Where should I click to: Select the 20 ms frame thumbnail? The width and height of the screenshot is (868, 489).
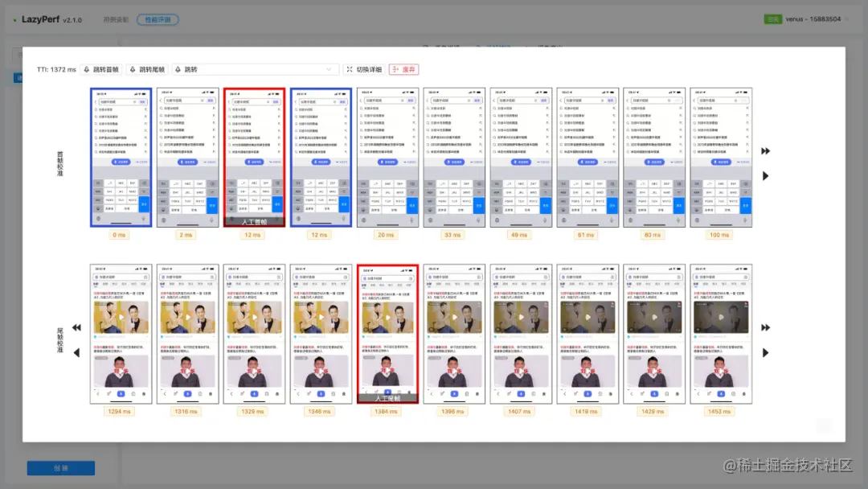tap(387, 158)
